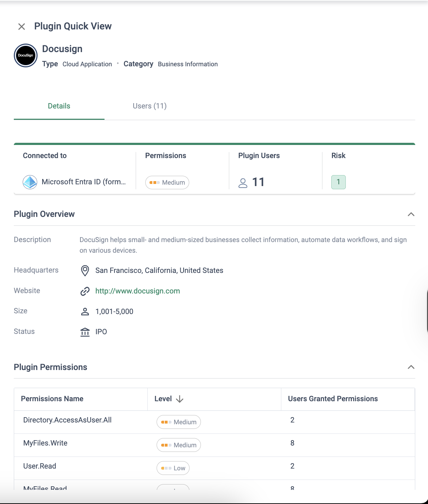
Task: Open the Users (11) tab
Action: point(150,106)
